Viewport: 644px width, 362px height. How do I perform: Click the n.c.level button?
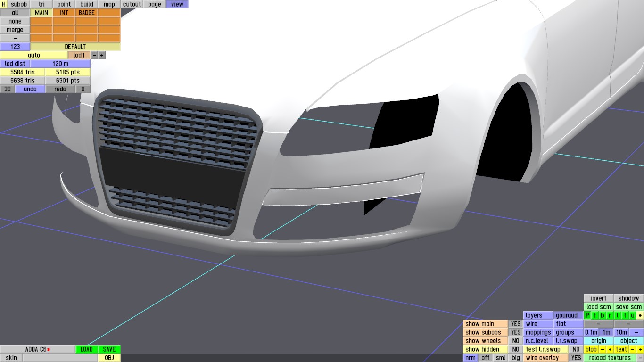(x=538, y=341)
